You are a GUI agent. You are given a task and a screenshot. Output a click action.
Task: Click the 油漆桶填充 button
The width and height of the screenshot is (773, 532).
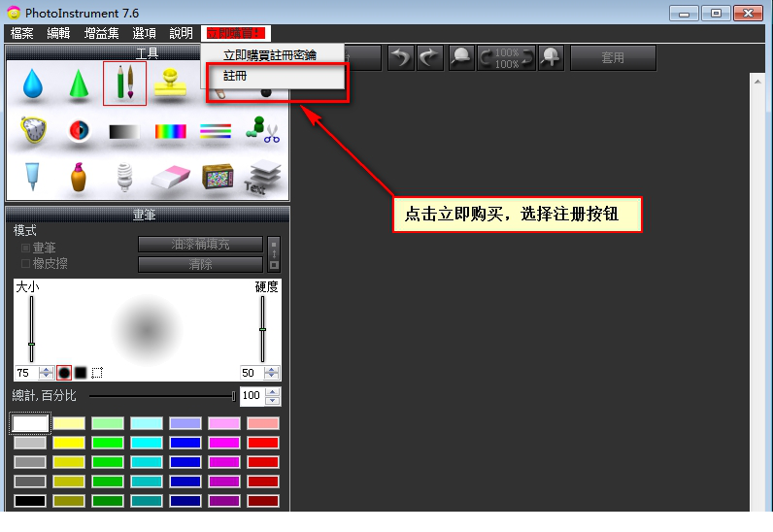tap(200, 244)
